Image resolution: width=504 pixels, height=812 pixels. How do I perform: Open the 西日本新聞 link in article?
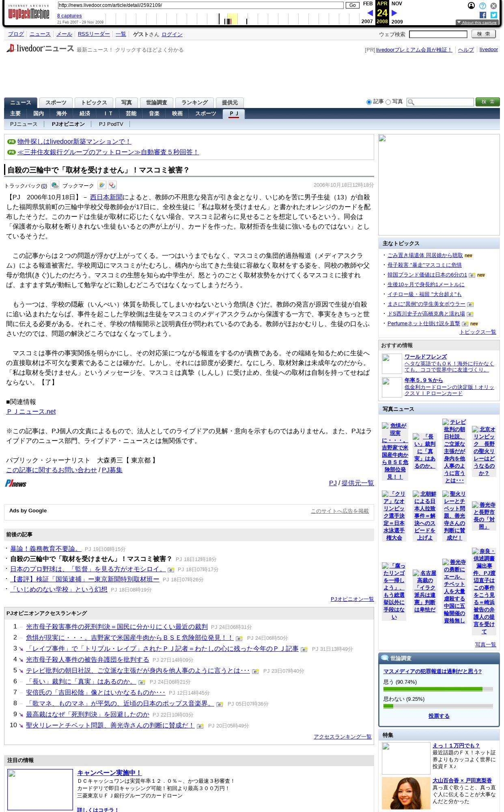pyautogui.click(x=106, y=197)
